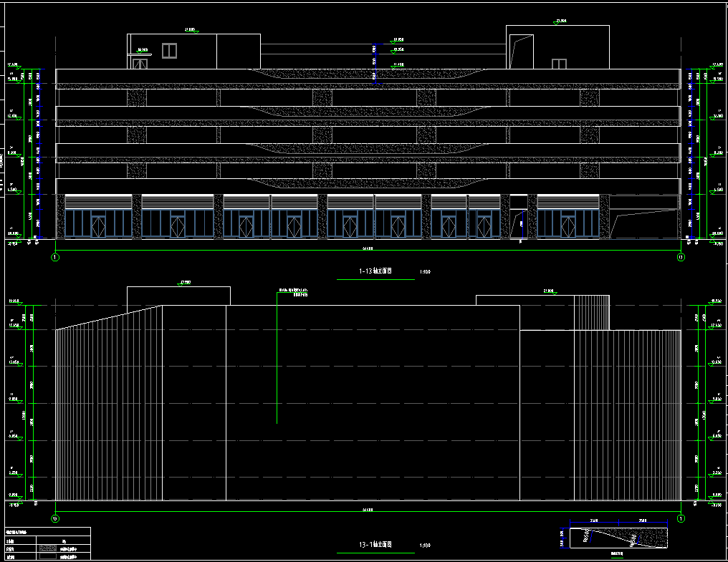Click axis bubble 13 under the lower elevation
The height and width of the screenshot is (562, 728).
[55, 518]
